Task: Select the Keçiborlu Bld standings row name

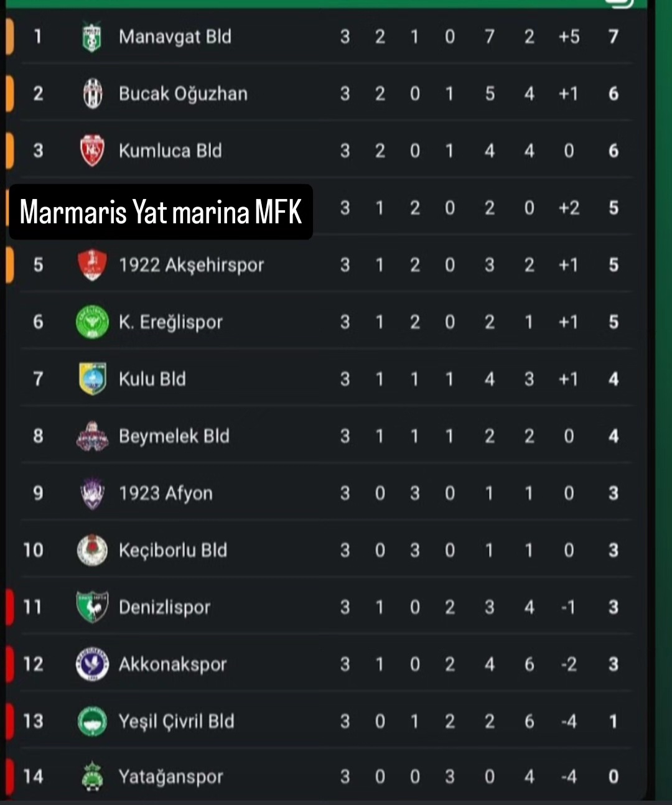Action: click(173, 550)
